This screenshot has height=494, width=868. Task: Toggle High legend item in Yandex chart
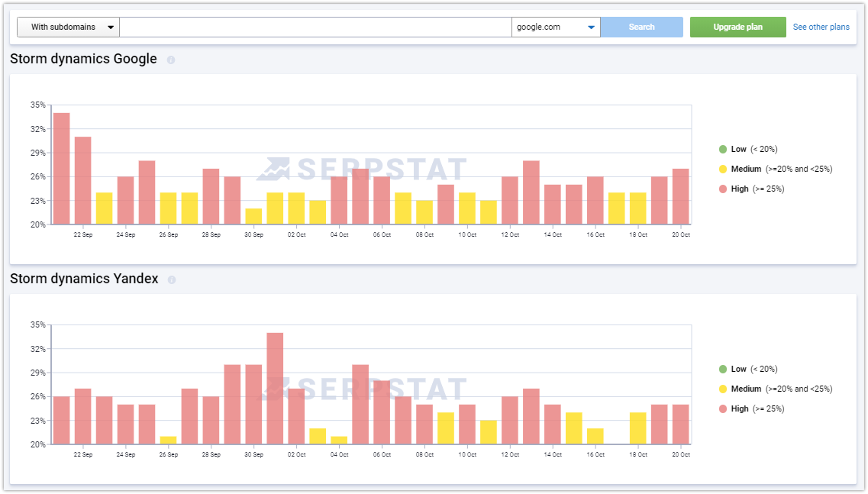click(x=751, y=408)
